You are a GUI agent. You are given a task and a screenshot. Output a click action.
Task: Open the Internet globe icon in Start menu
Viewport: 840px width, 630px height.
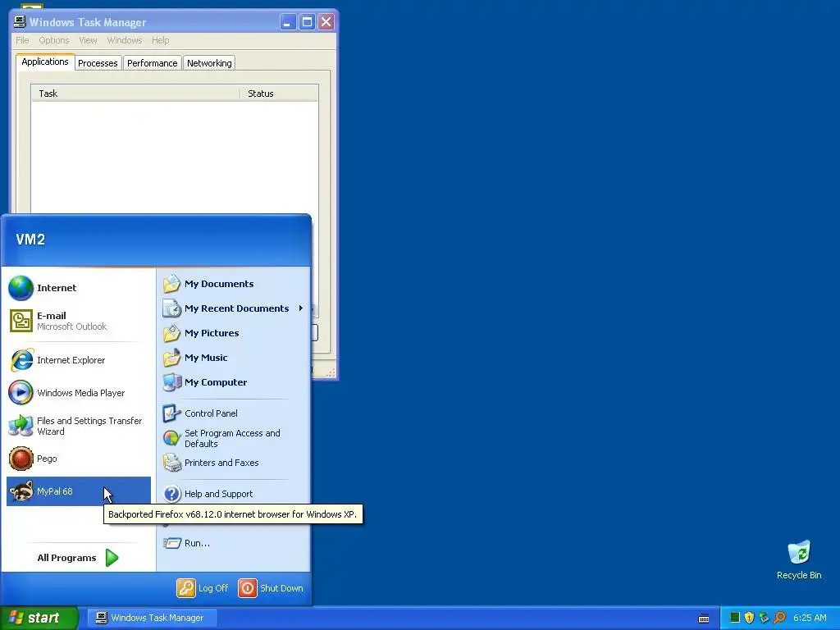tap(21, 288)
